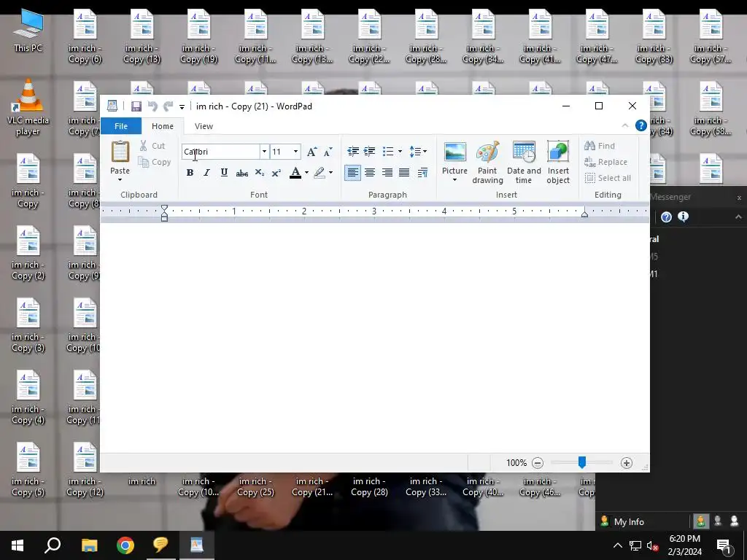Paste clipboard contents with Paste icon
The image size is (747, 560).
click(120, 152)
